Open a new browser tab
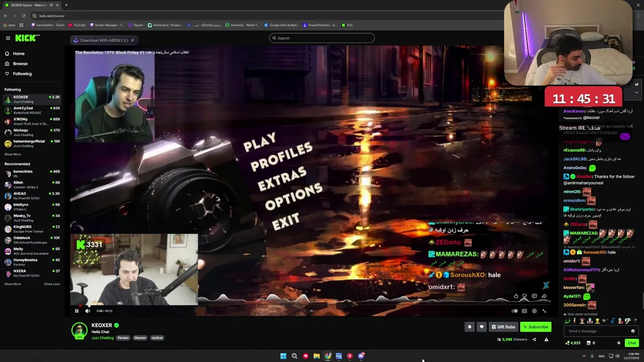The width and height of the screenshot is (644, 362). coord(66,5)
